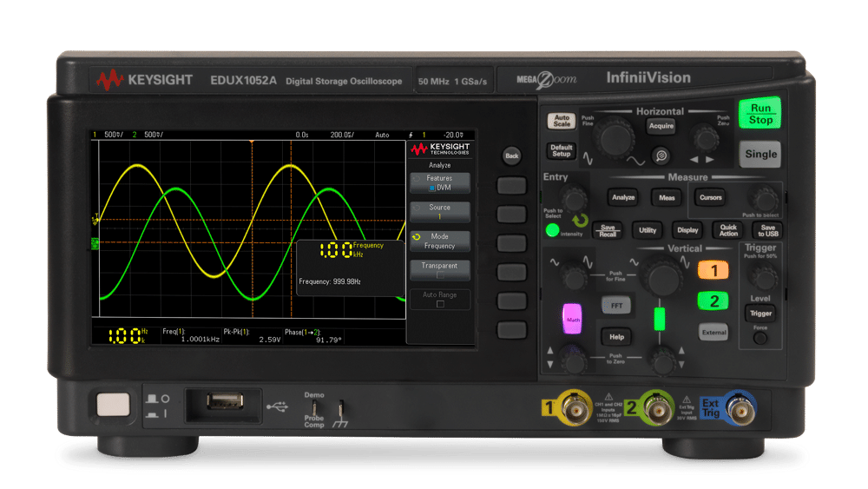The width and height of the screenshot is (868, 489).
Task: Push the softkey beside Features
Action: pos(511,186)
